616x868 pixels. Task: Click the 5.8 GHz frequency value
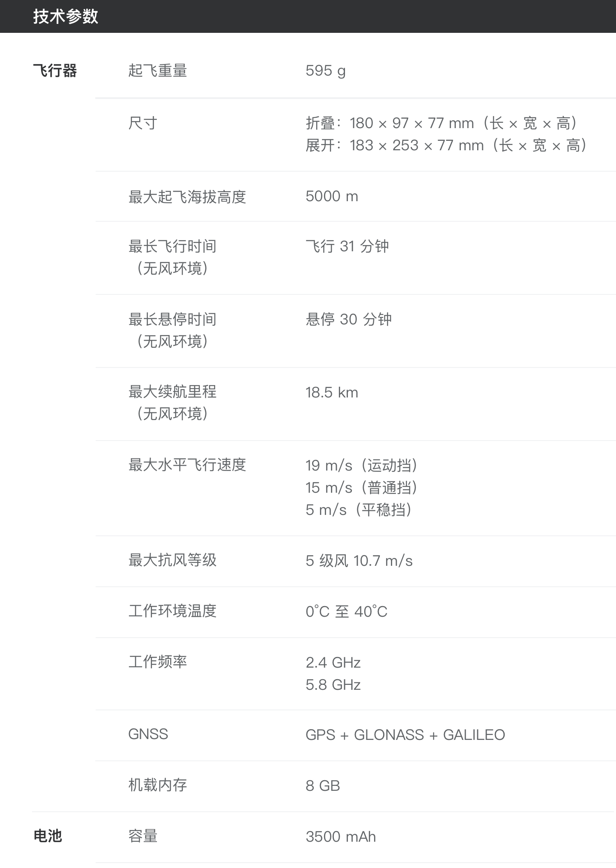pos(333,685)
